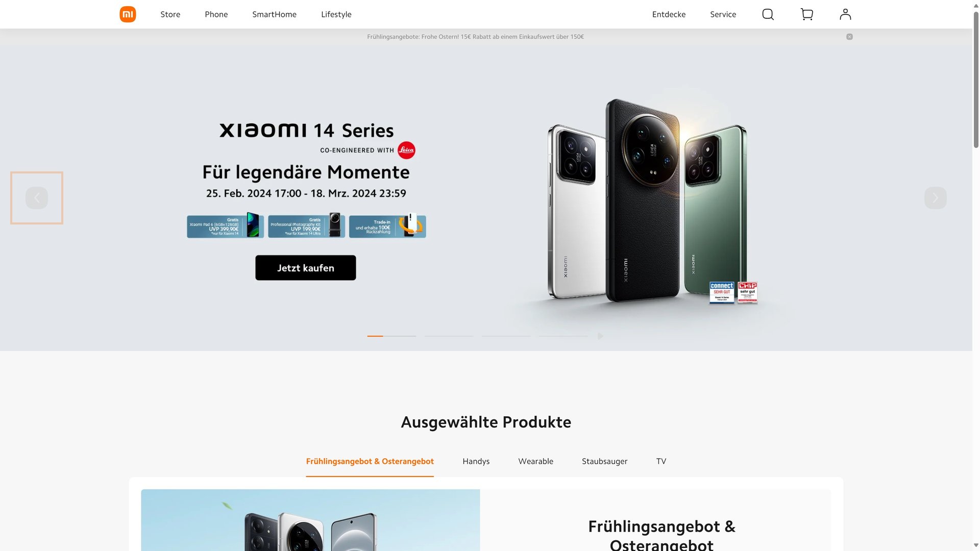Open the user account icon
980x551 pixels.
pos(845,14)
